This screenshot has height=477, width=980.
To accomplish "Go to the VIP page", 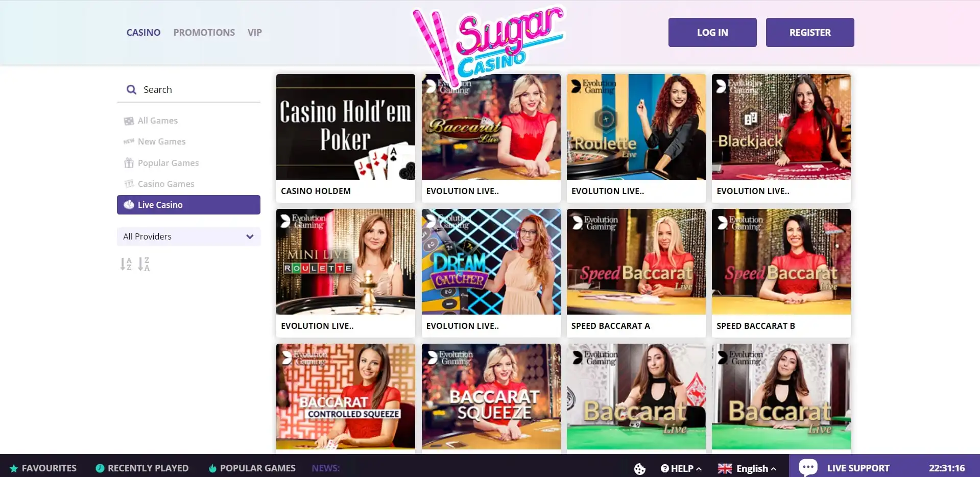I will point(254,33).
